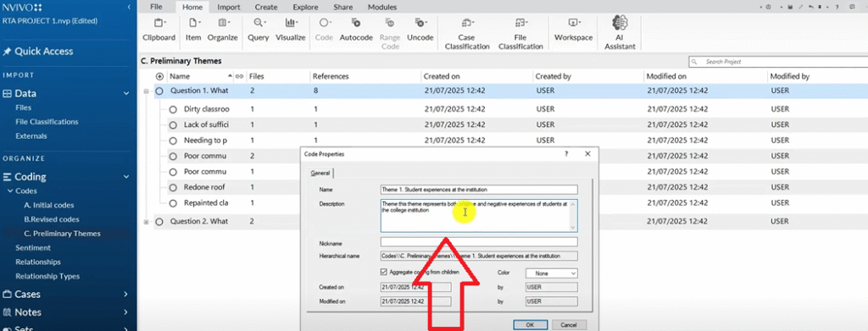Open the File menu
The width and height of the screenshot is (868, 331).
tap(156, 7)
